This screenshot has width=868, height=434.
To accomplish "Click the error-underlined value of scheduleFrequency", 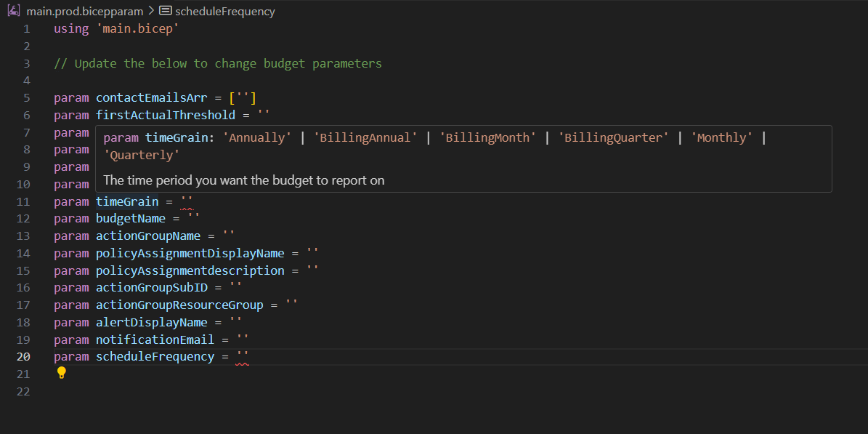I will (243, 356).
